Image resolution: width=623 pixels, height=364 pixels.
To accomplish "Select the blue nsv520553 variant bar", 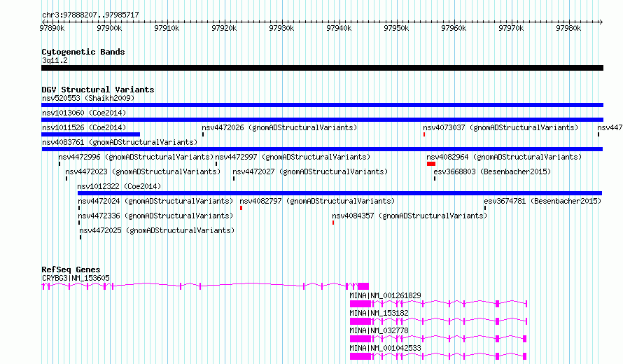I will pos(322,105).
